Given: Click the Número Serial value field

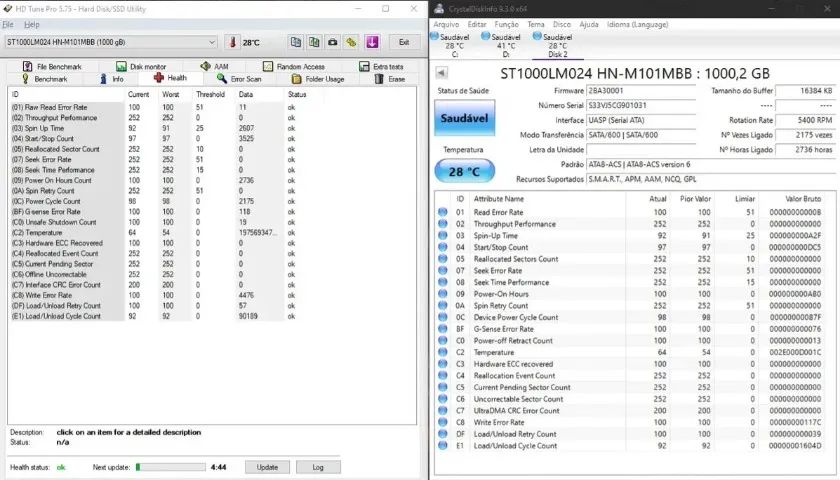Looking at the screenshot, I should pyautogui.click(x=641, y=106).
